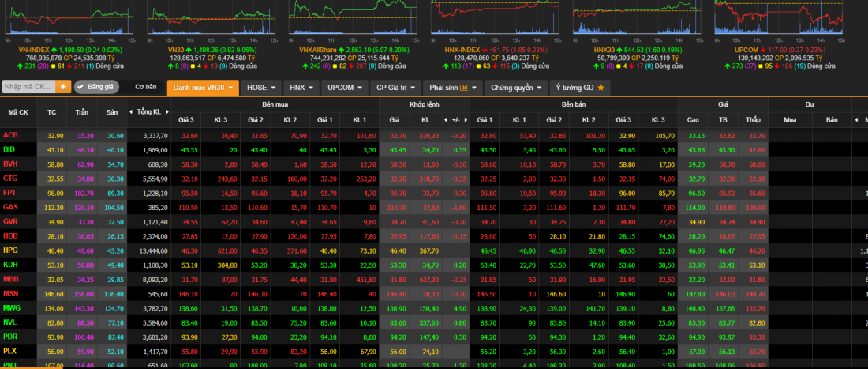Select the Cơ bản view option
Image resolution: width=868 pixels, height=369 pixels.
click(x=146, y=87)
